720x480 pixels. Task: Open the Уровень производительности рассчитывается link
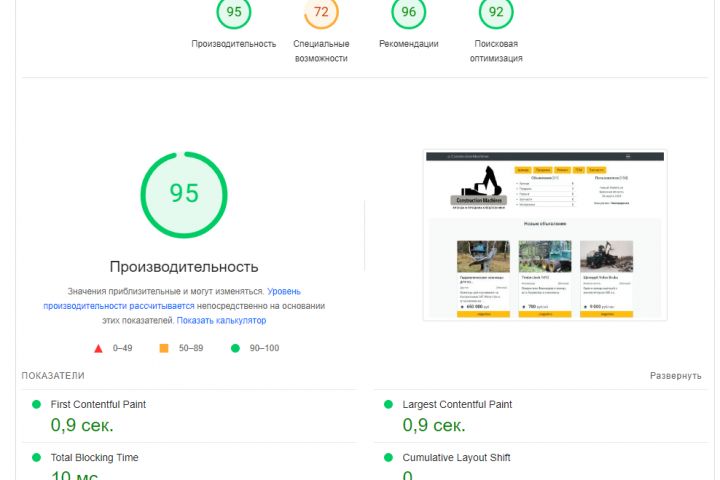point(172,299)
